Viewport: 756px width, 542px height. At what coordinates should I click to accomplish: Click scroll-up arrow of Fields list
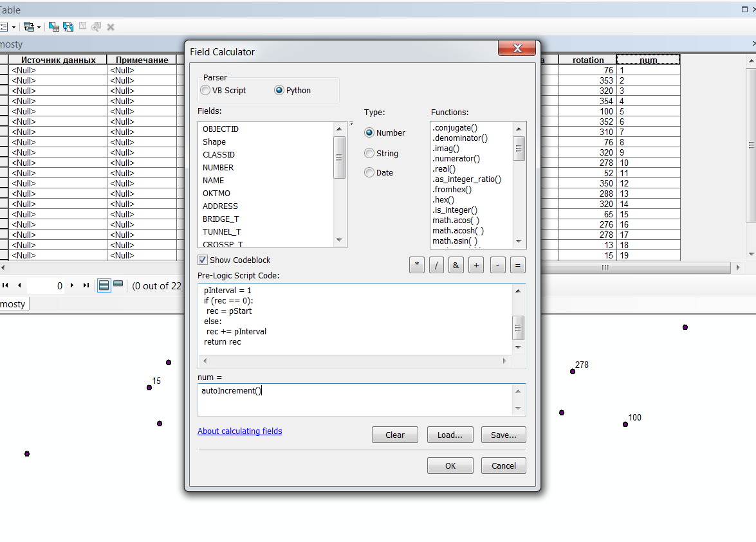340,129
